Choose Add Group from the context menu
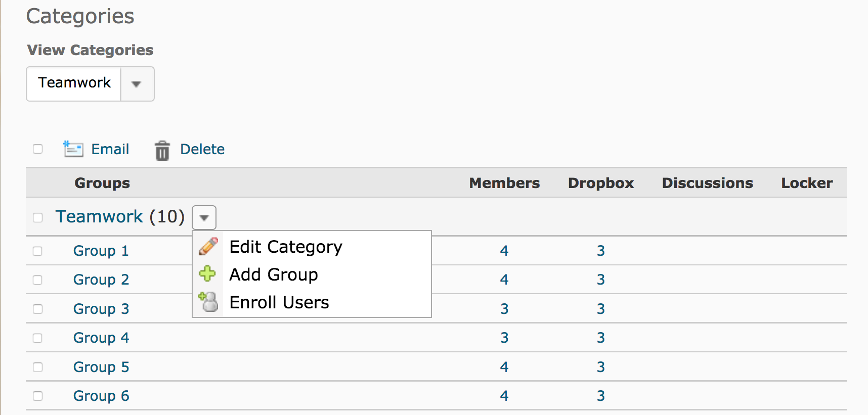The image size is (868, 415). [x=273, y=274]
